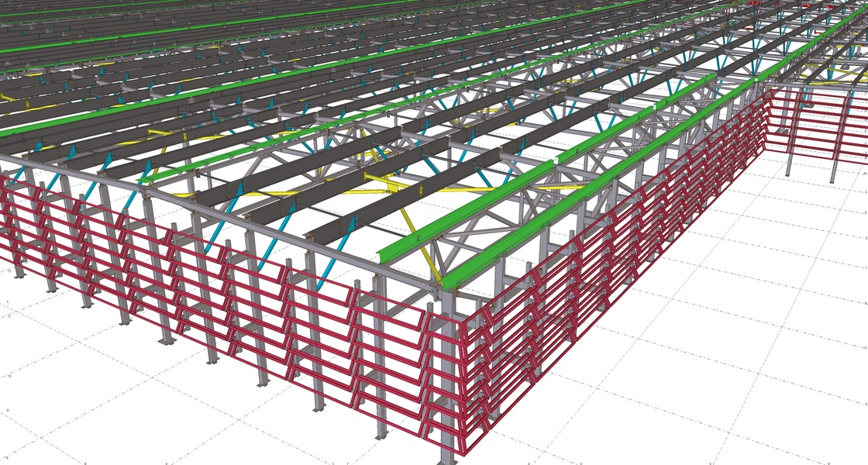Click the base plate of the corner column
Image resolution: width=868 pixels, height=465 pixels.
click(448, 460)
